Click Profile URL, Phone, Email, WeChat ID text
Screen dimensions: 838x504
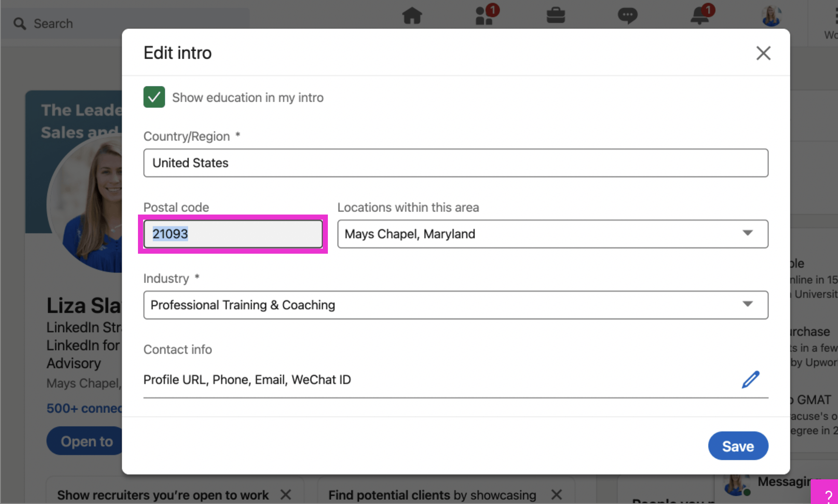click(247, 379)
